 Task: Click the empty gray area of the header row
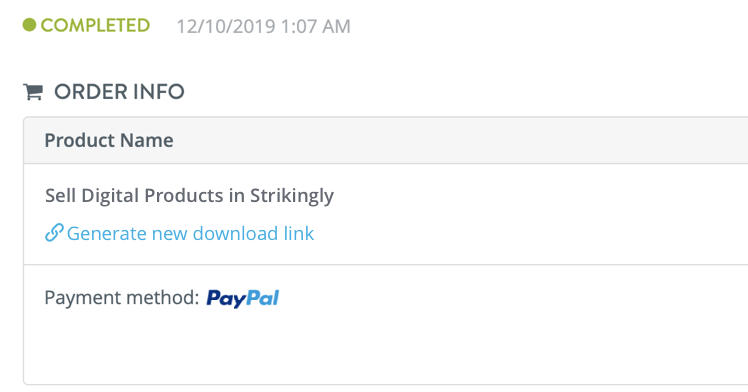pos(458,140)
